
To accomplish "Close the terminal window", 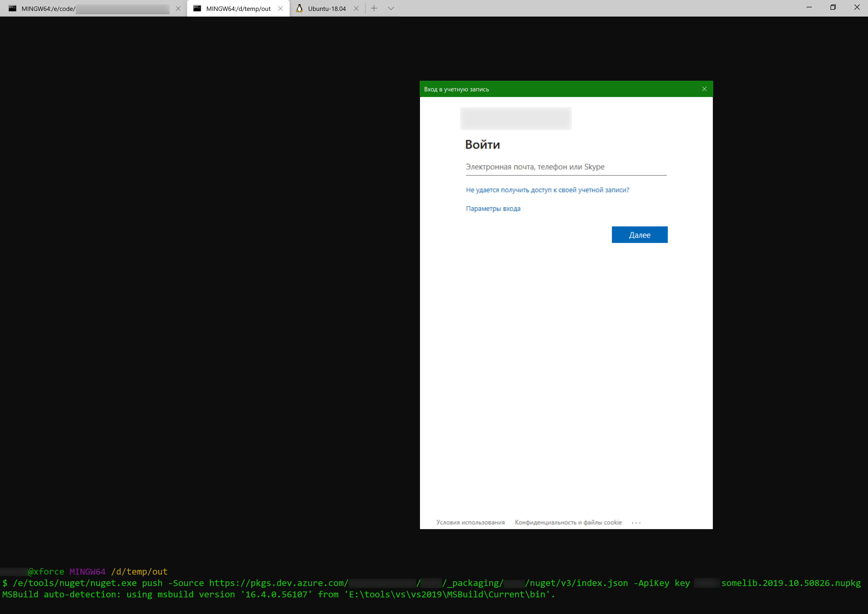I will [x=857, y=8].
